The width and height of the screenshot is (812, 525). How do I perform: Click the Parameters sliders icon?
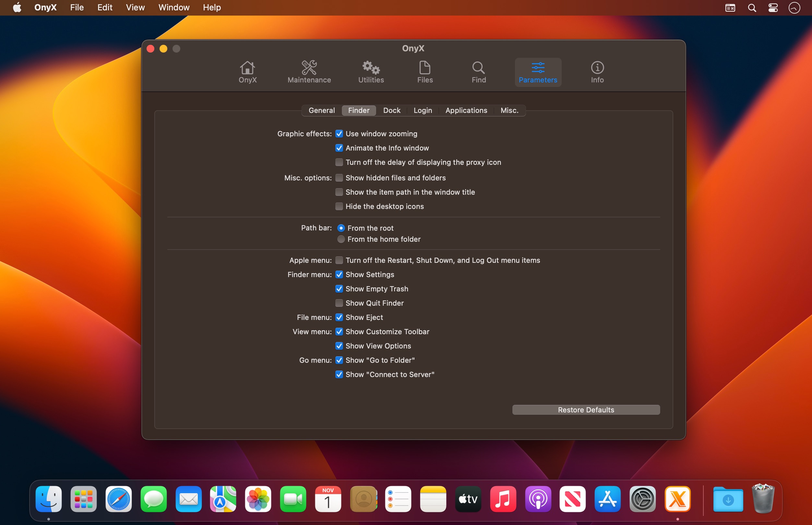click(538, 68)
